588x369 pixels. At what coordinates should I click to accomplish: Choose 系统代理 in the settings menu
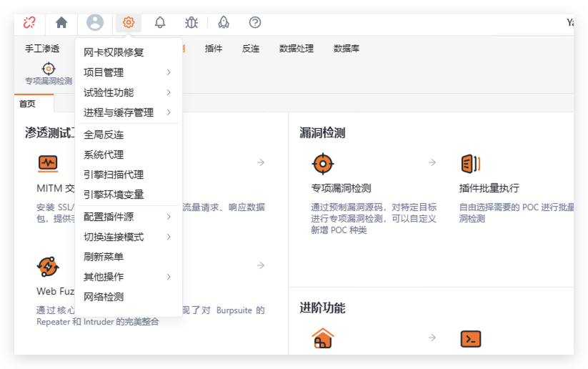[104, 154]
